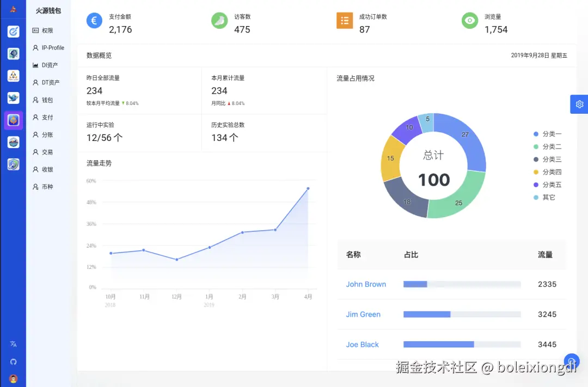
Task: Open the pencil-target app icon in the sidebar
Action: [x=14, y=32]
